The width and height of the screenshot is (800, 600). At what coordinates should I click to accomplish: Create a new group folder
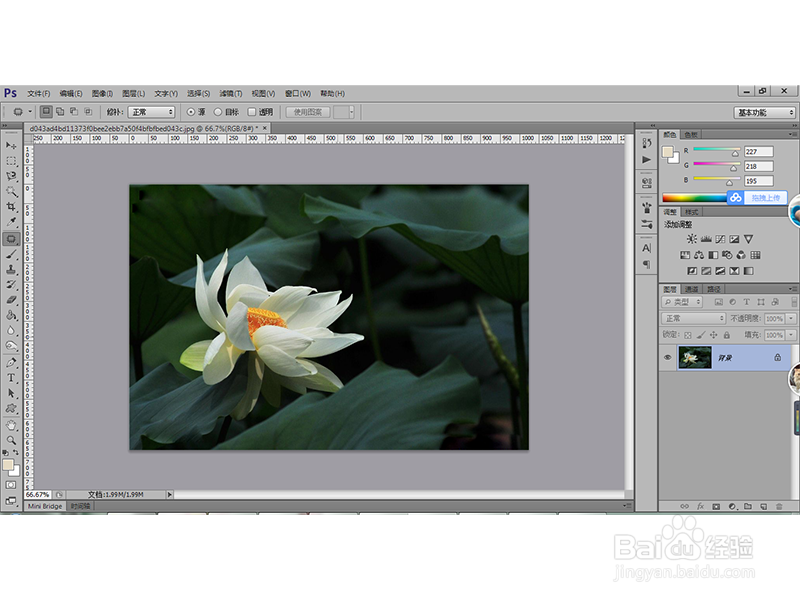coord(748,506)
